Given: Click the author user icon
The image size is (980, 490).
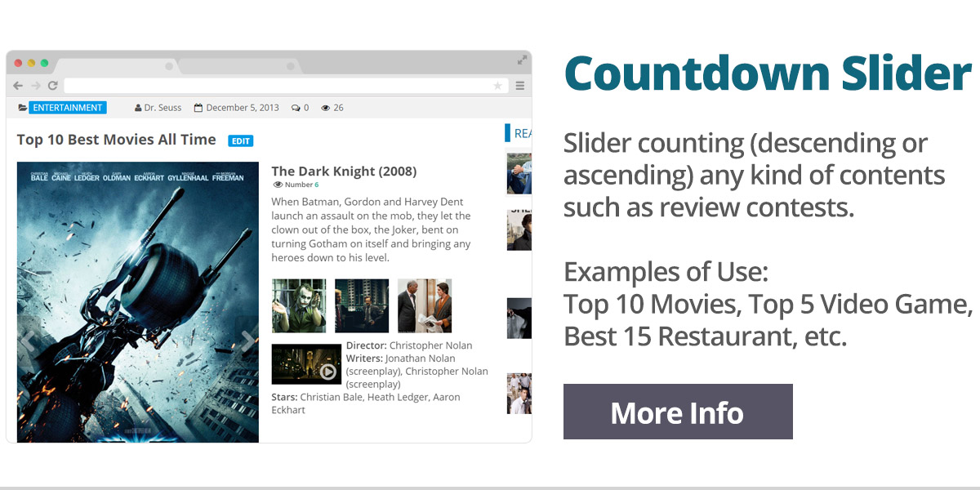Looking at the screenshot, I should point(138,108).
